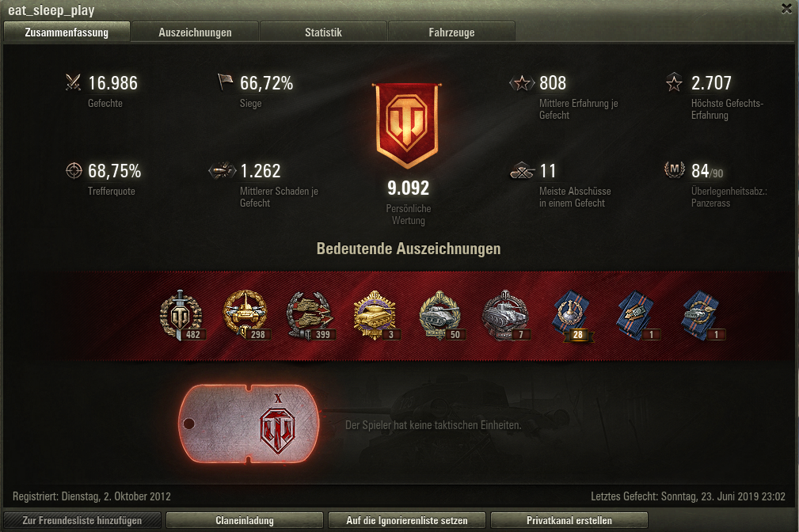Select the Zusammenfassung tab
This screenshot has height=532, width=799.
(67, 32)
